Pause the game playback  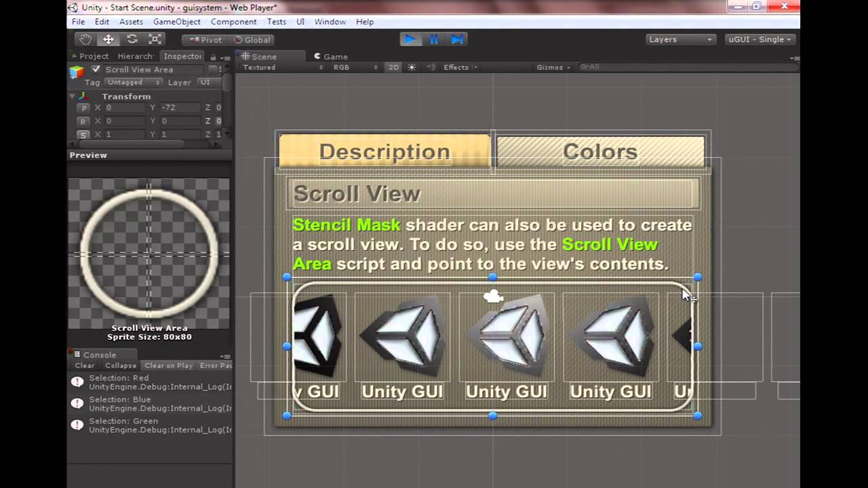click(x=434, y=39)
